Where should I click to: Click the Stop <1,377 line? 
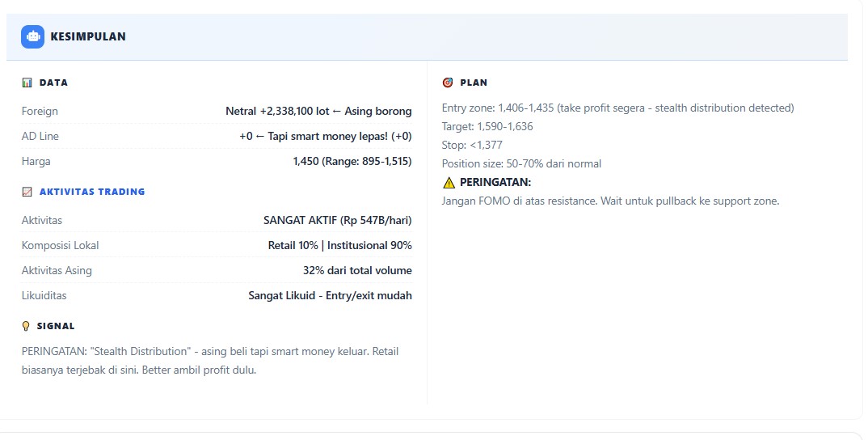pyautogui.click(x=472, y=145)
